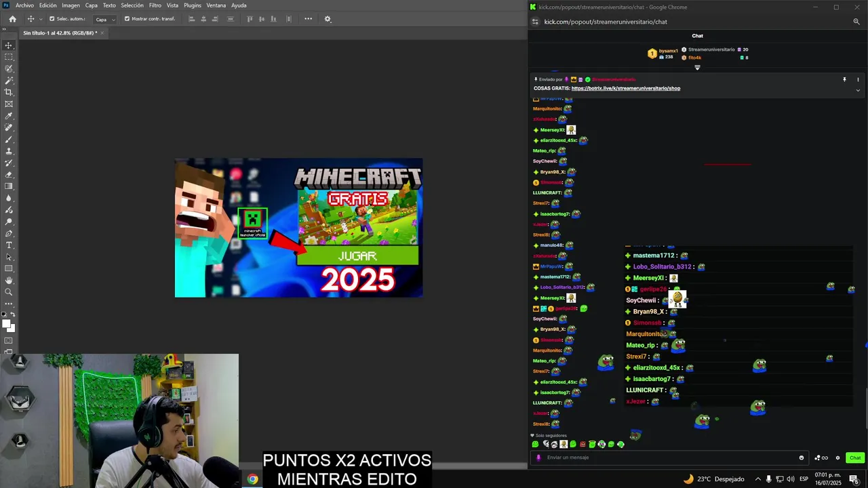Open the Edit Toolbar three-dots tool
The image size is (868, 488).
tap(9, 304)
